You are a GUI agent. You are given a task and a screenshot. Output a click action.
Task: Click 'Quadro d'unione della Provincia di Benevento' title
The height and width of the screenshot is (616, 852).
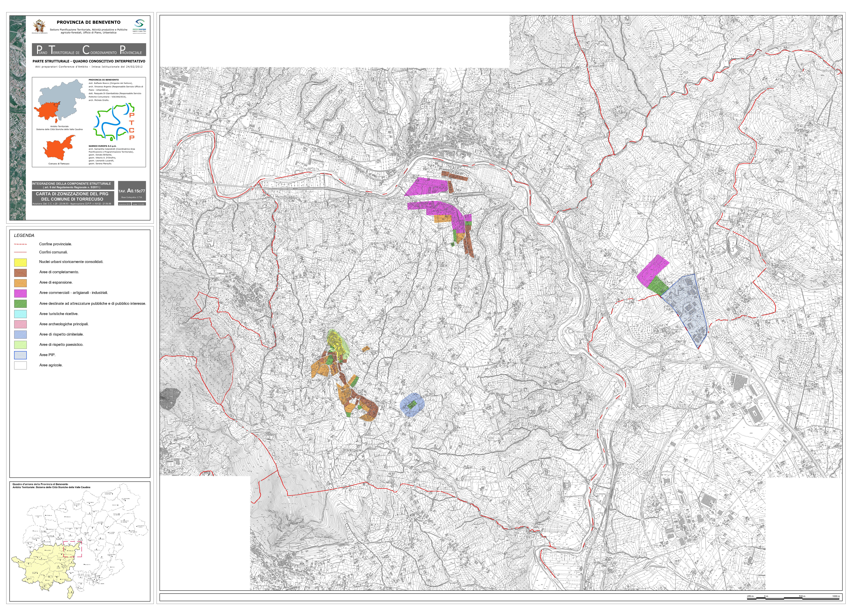coord(40,484)
